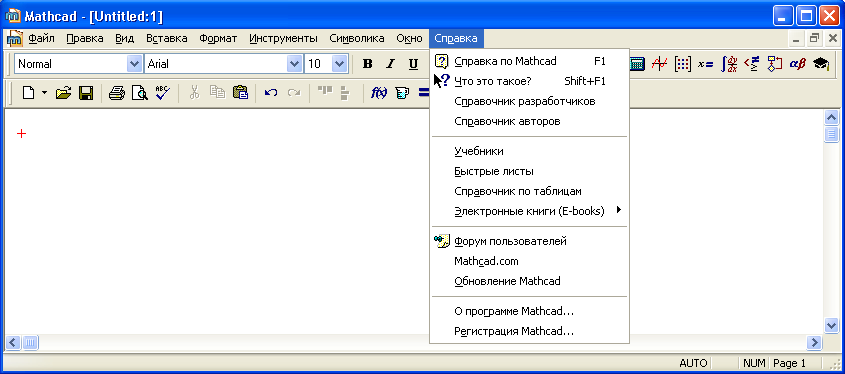This screenshot has width=845, height=374.
Task: Open the Boolean toolbar comparison icon
Action: 752,64
